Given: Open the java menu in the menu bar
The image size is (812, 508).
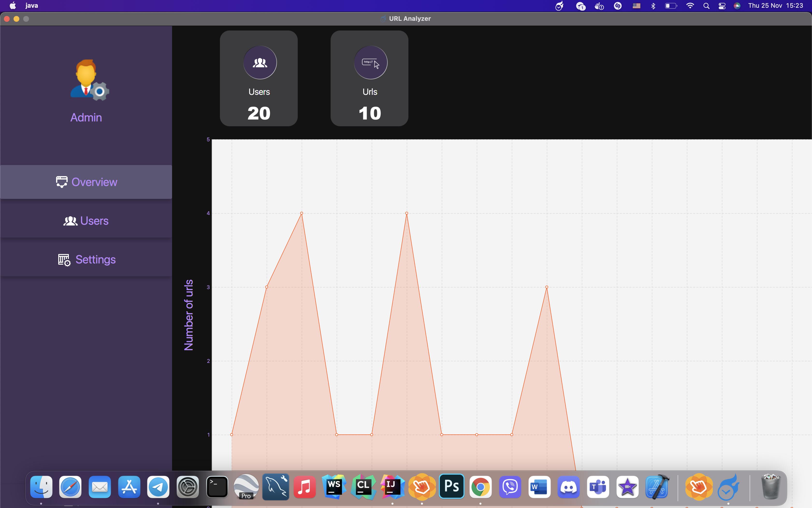Looking at the screenshot, I should coord(32,6).
